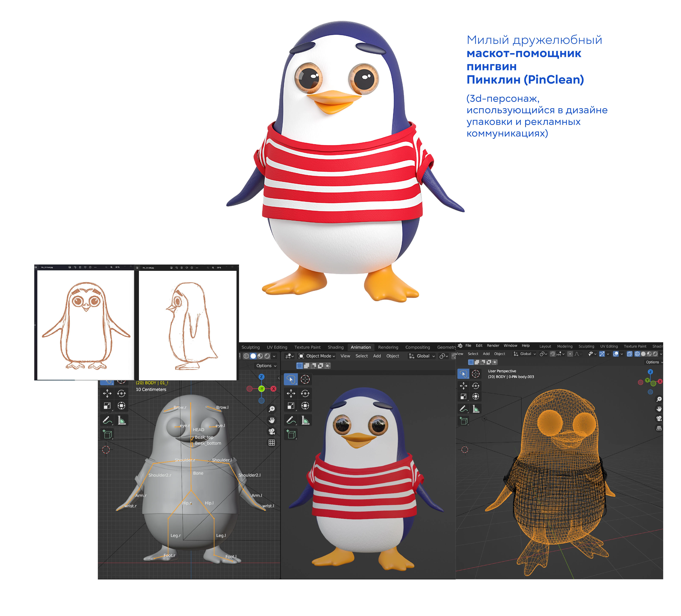Toggle Snap magnet in wireframe viewport header
The height and width of the screenshot is (616, 681).
pyautogui.click(x=553, y=354)
